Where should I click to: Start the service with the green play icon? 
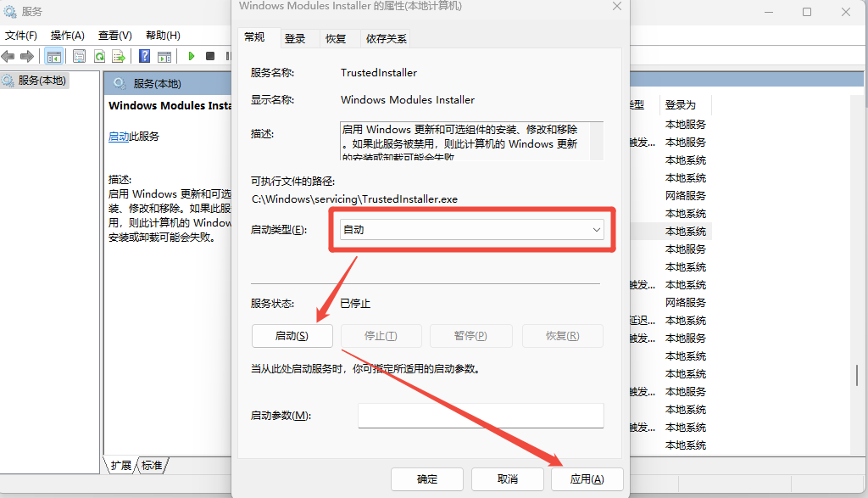[x=191, y=56]
